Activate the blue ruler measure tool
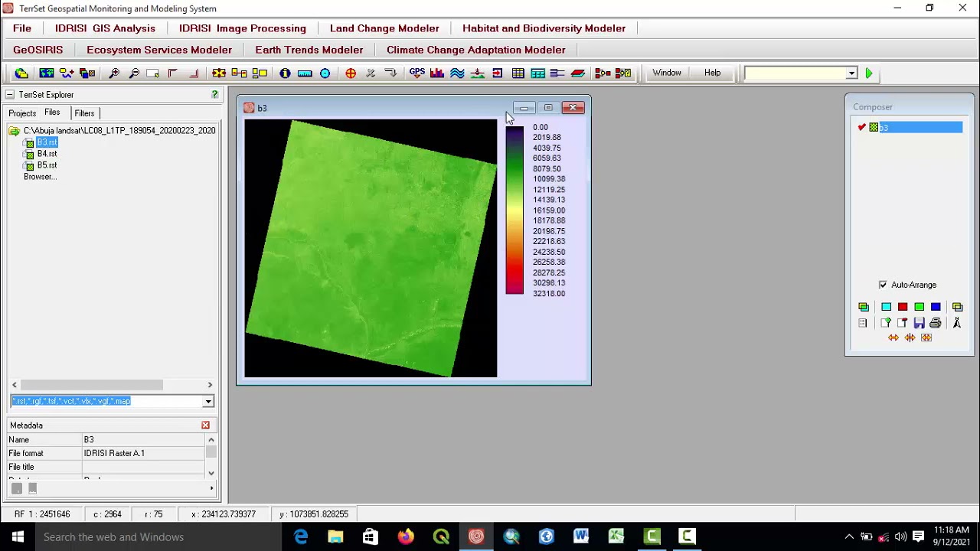 [x=305, y=73]
